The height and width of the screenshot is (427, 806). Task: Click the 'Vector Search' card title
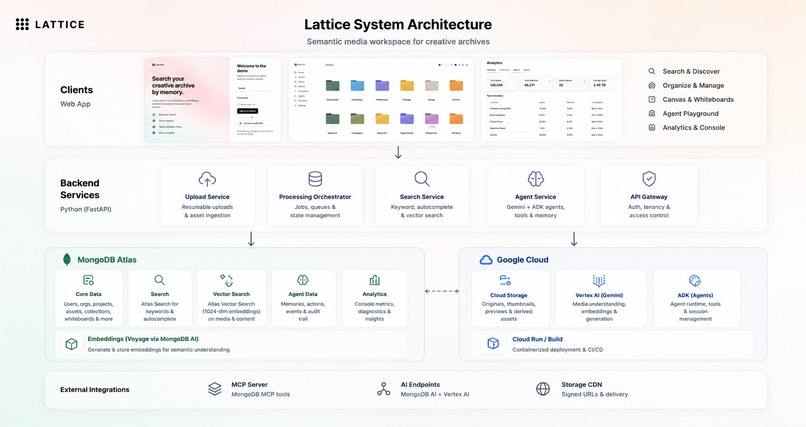coord(231,294)
